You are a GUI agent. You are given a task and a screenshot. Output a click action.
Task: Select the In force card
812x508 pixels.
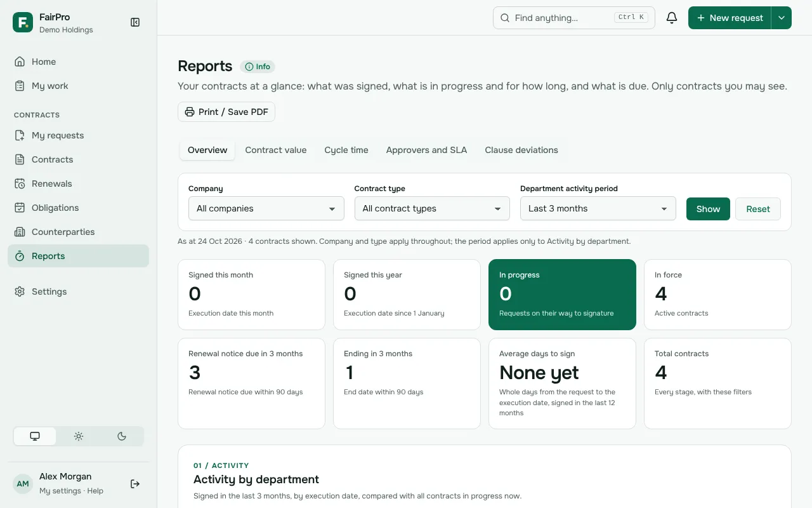(717, 295)
